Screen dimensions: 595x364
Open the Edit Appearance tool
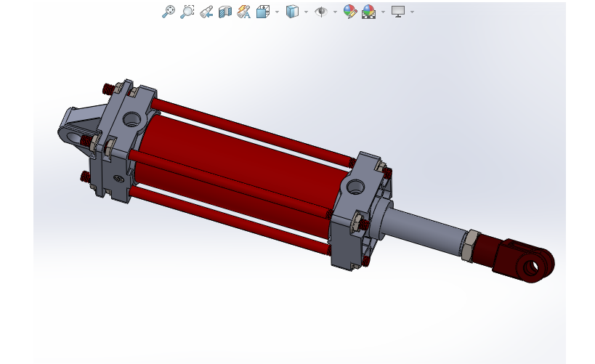point(350,12)
